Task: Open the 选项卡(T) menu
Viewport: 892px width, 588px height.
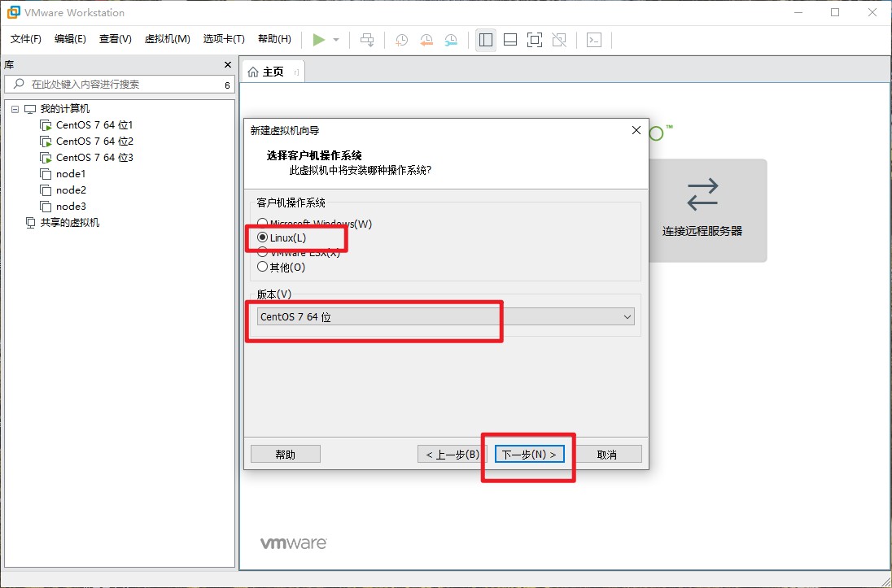Action: click(224, 39)
